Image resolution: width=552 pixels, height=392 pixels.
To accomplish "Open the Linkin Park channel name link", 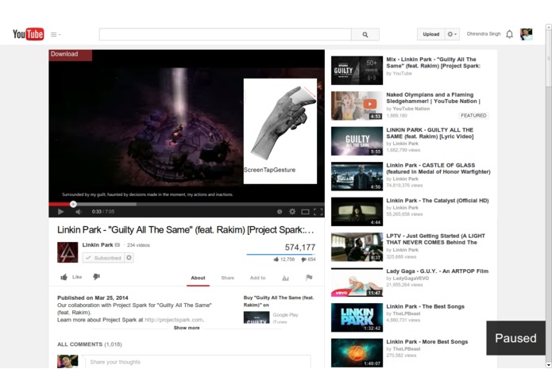I will [x=98, y=244].
